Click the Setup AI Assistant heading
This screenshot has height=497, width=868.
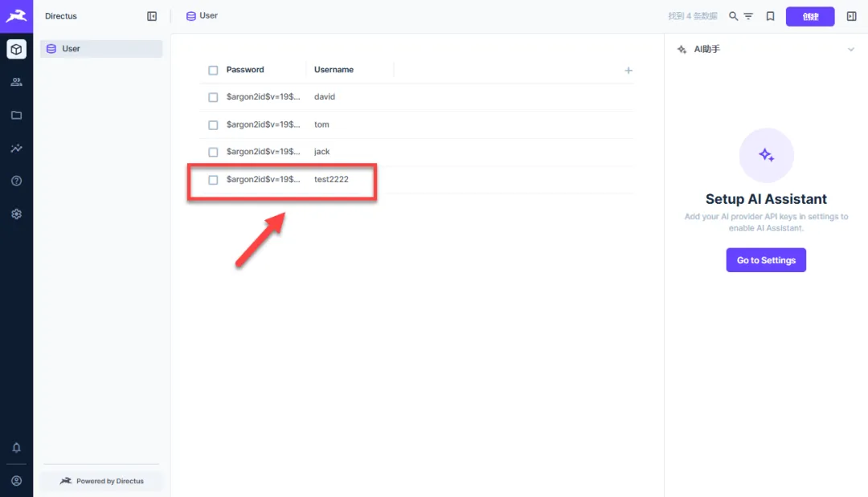point(766,199)
